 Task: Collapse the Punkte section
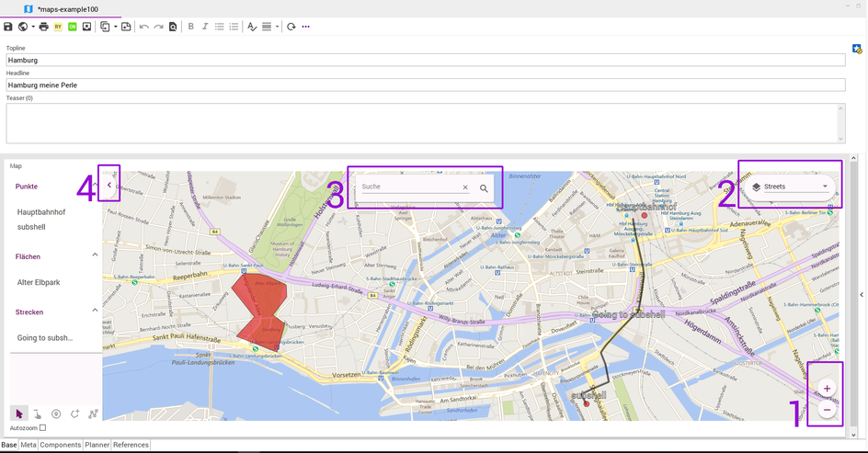point(95,187)
